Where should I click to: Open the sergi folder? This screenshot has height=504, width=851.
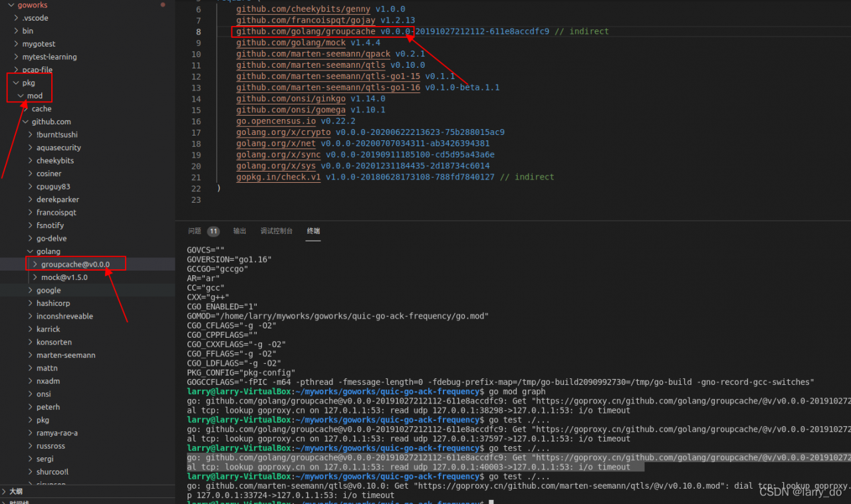45,459
